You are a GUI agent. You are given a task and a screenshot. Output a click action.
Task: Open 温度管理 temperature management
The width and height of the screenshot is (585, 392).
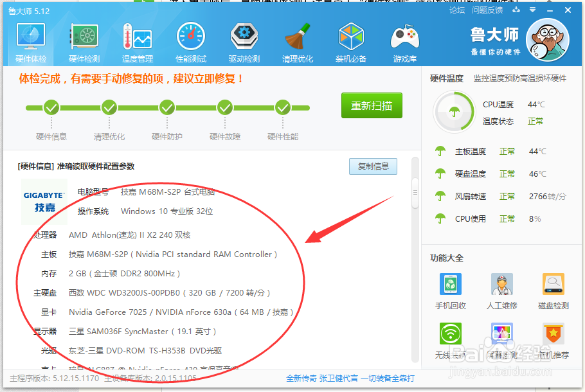point(138,43)
